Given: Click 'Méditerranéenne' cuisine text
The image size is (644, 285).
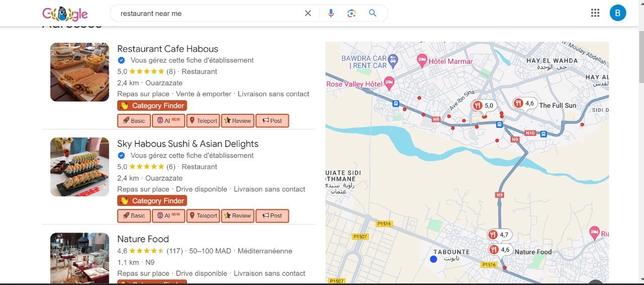Looking at the screenshot, I should [265, 251].
